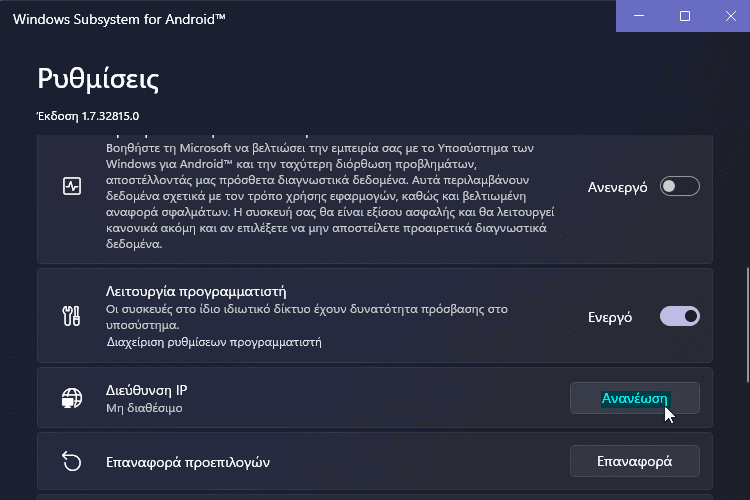This screenshot has width=750, height=500.
Task: Open Διαχείριση ρυθμίσεων προγραμματιστή link
Action: (213, 342)
